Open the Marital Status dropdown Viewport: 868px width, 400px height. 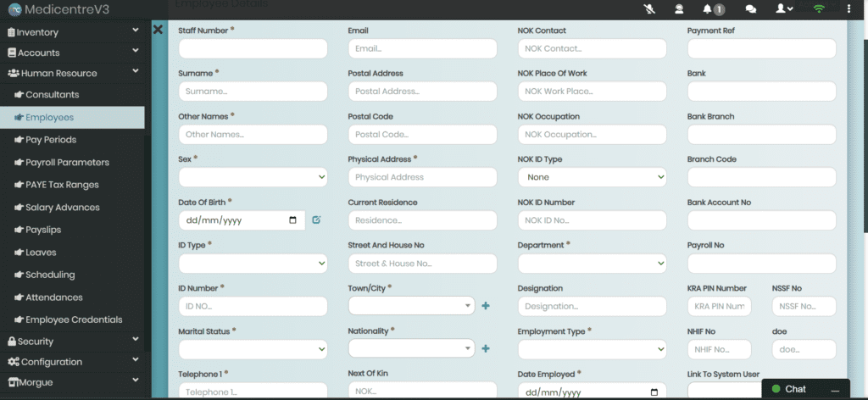253,349
